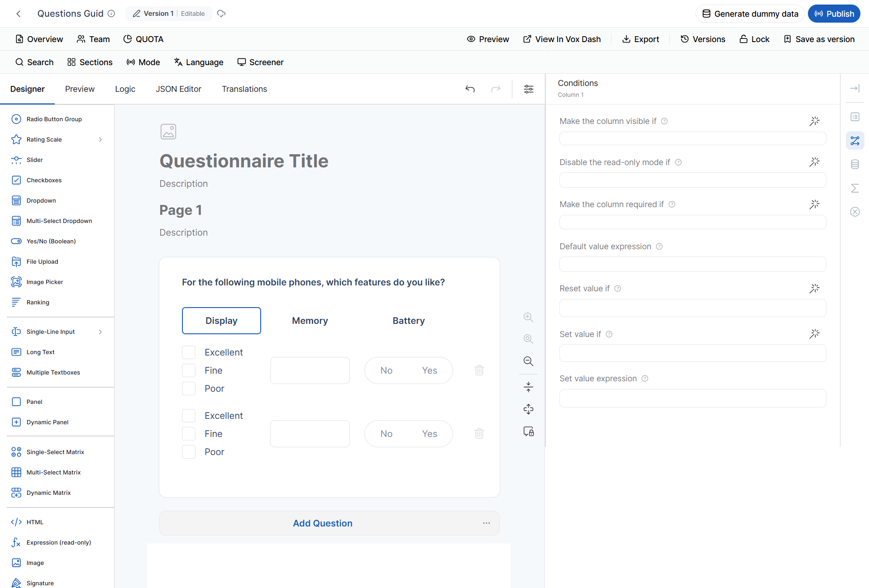Image resolution: width=869 pixels, height=588 pixels.
Task: Select No in first row Battery toggle
Action: click(386, 370)
